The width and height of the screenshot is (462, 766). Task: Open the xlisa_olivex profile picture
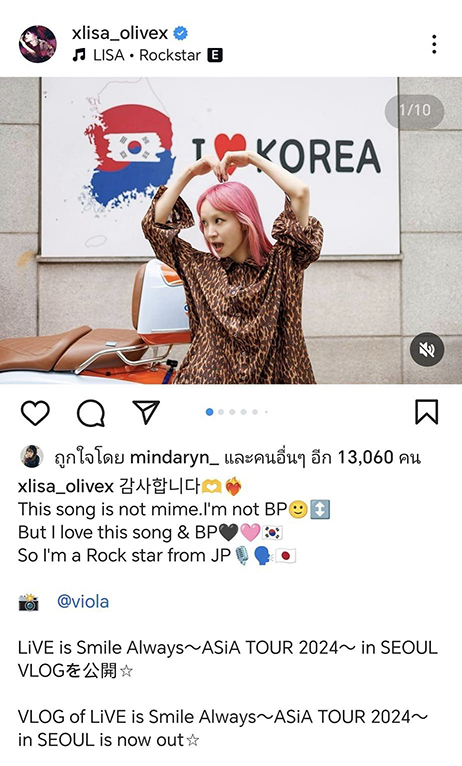38,44
